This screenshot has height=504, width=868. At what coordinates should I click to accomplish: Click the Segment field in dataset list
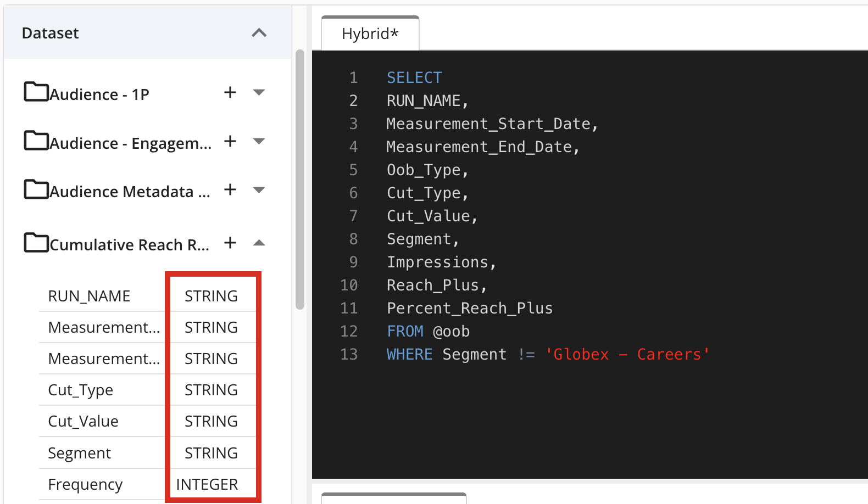80,453
